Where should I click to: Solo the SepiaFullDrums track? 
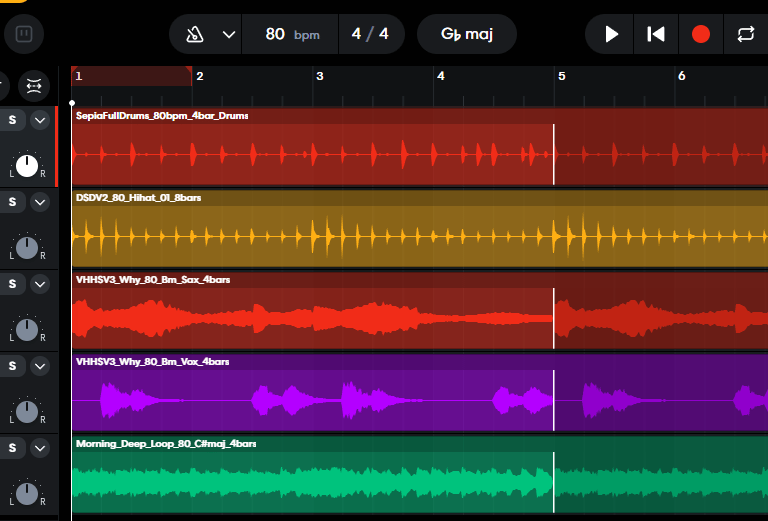pos(12,120)
